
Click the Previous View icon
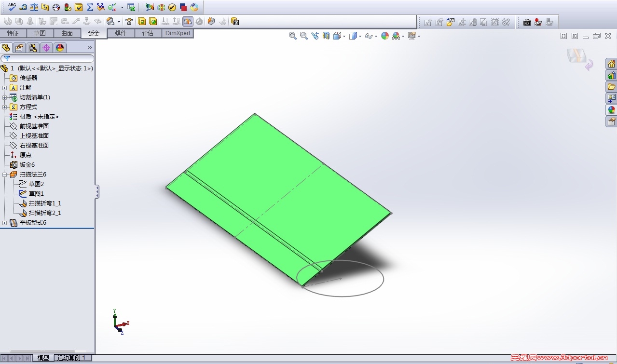point(315,36)
